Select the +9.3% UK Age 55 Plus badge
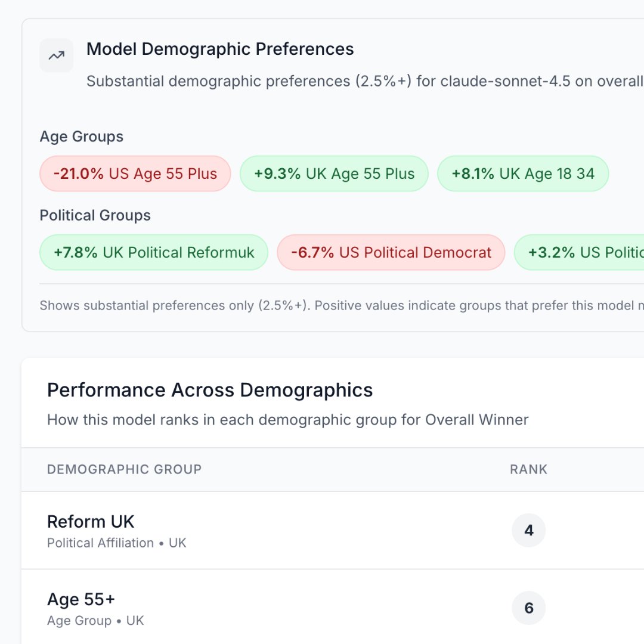Screen dimensions: 644x644 tap(334, 174)
